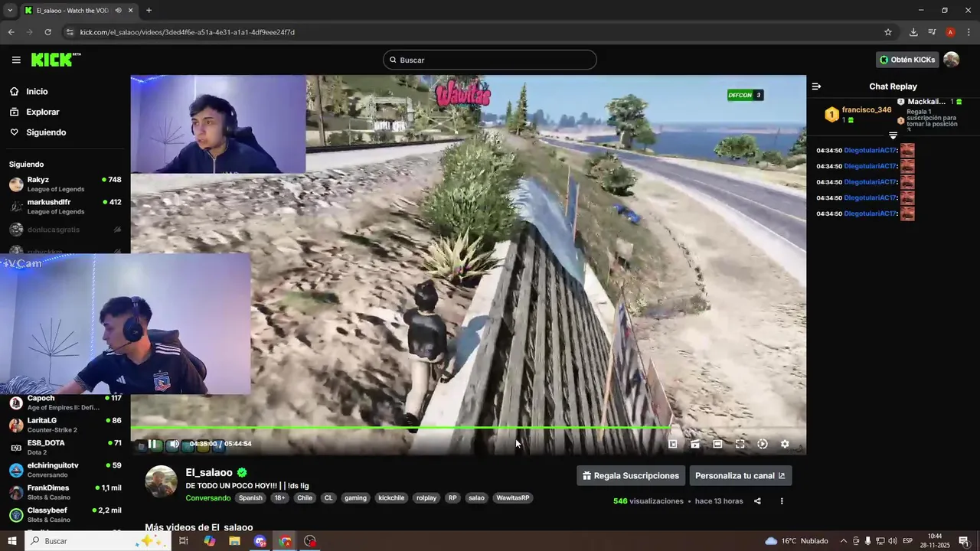Select the Spanish tag
This screenshot has height=551, width=980.
tap(250, 498)
